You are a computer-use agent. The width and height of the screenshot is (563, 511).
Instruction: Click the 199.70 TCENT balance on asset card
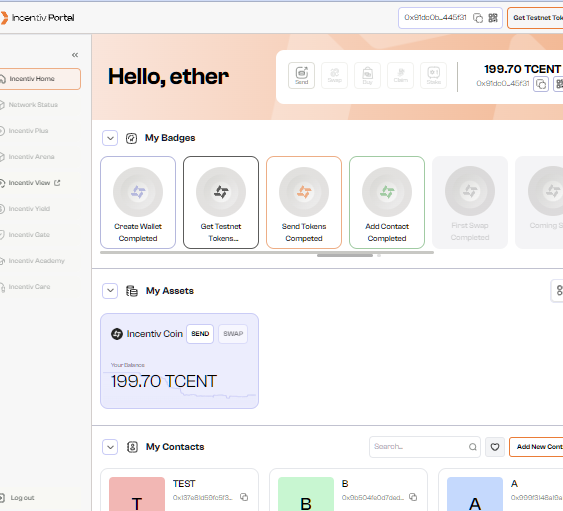[164, 381]
